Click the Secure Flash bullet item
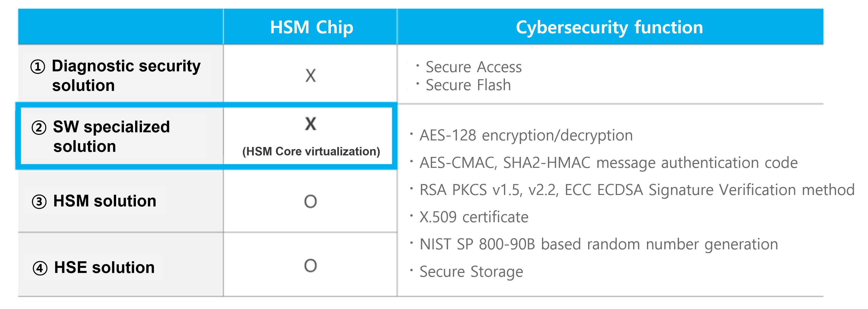 (468, 85)
